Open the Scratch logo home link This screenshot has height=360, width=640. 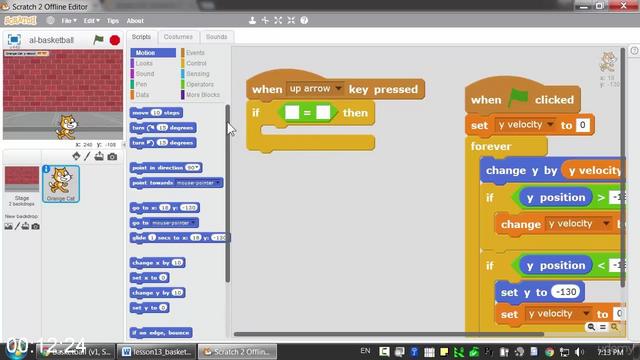20,20
